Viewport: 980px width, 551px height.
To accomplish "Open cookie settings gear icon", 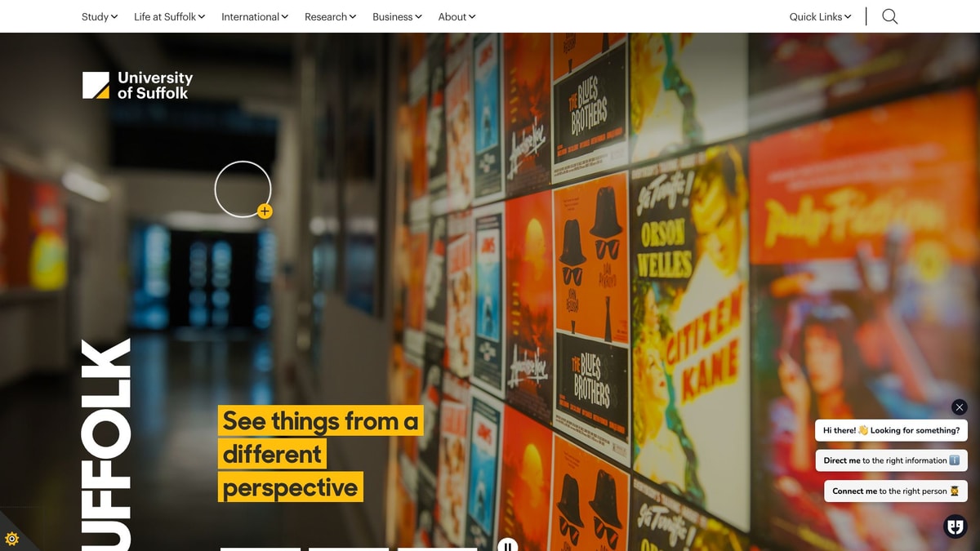I will pyautogui.click(x=11, y=539).
